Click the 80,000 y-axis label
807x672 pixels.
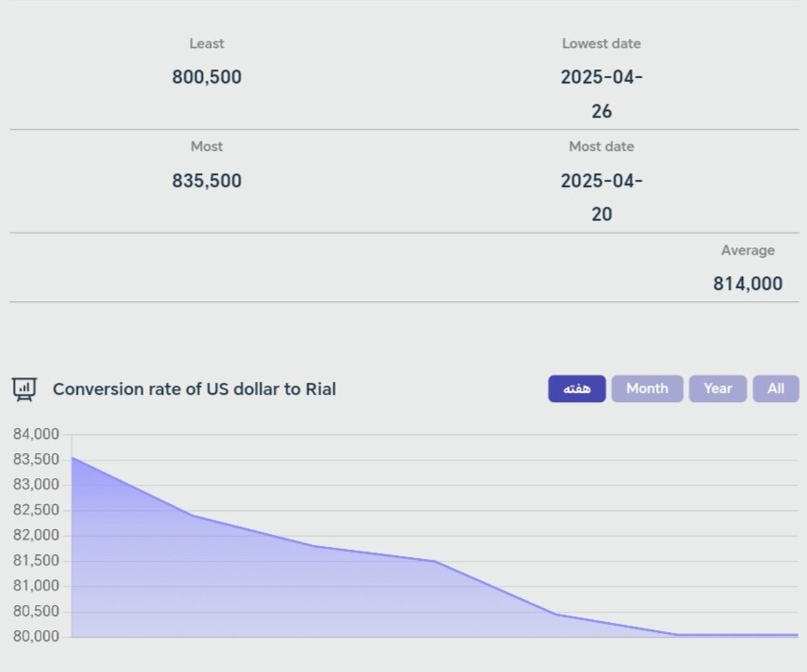click(x=35, y=637)
